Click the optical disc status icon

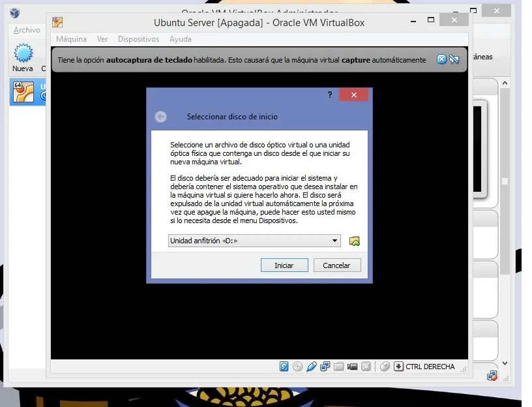click(297, 367)
